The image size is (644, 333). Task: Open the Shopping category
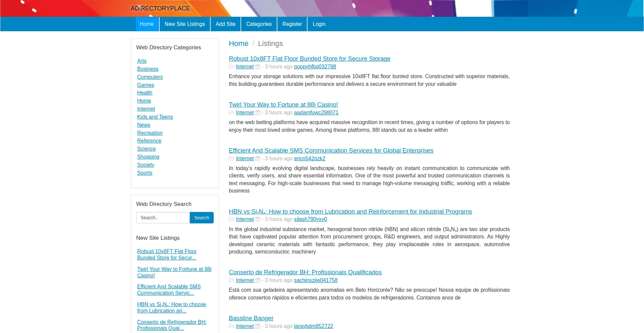pos(148,157)
